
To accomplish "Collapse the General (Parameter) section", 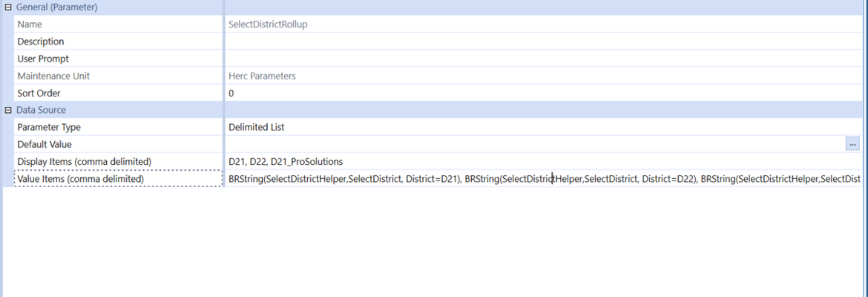I will point(7,7).
